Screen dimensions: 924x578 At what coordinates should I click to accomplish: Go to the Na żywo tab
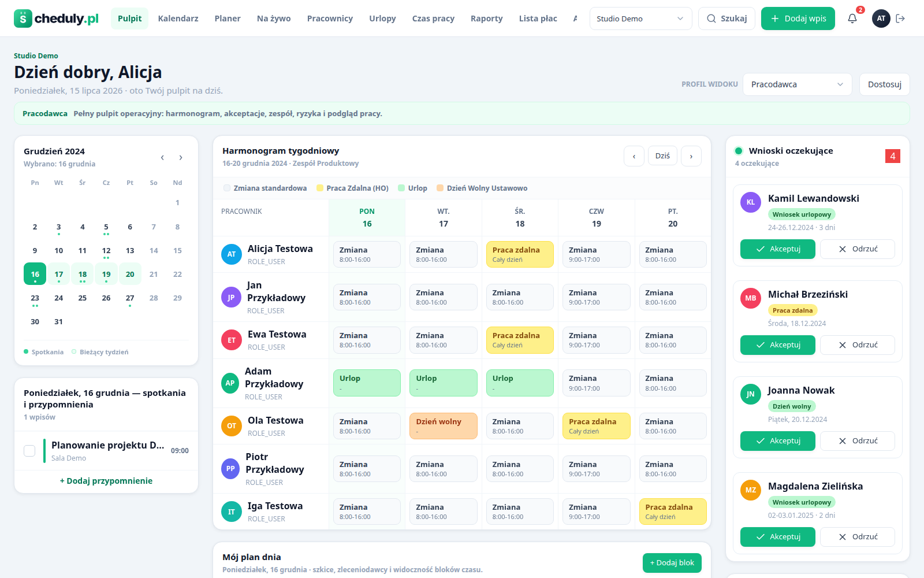[x=274, y=18]
